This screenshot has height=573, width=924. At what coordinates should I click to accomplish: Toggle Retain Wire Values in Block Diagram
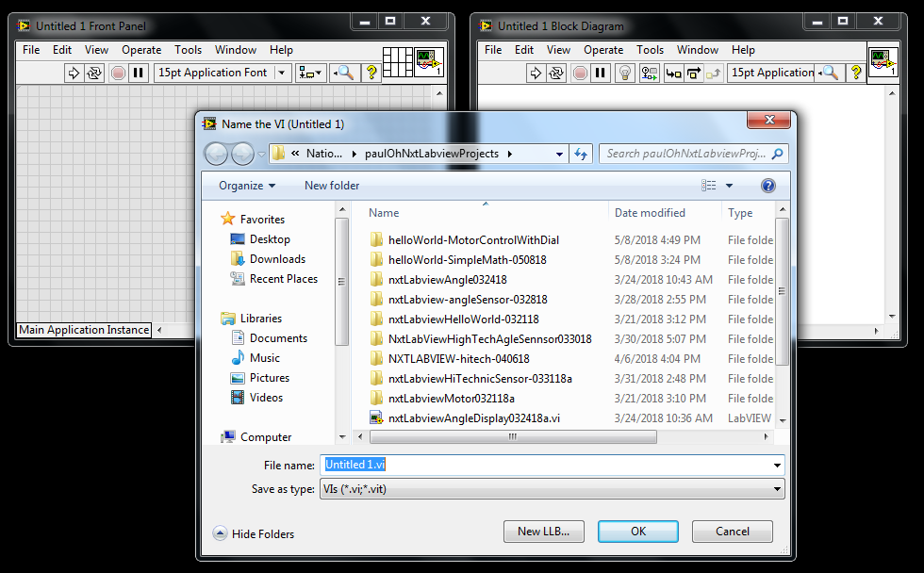[x=650, y=73]
